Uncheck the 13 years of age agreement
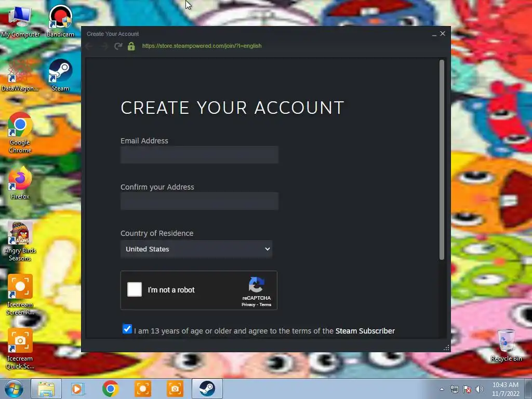Screen dimensions: 532x399 (x=127, y=329)
